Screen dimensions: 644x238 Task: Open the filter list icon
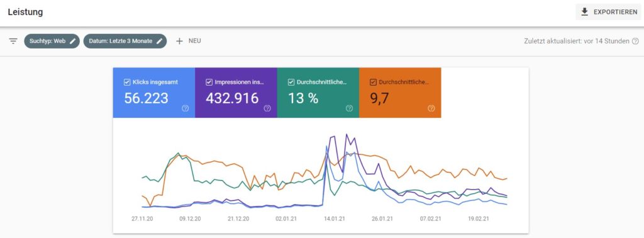(x=13, y=41)
